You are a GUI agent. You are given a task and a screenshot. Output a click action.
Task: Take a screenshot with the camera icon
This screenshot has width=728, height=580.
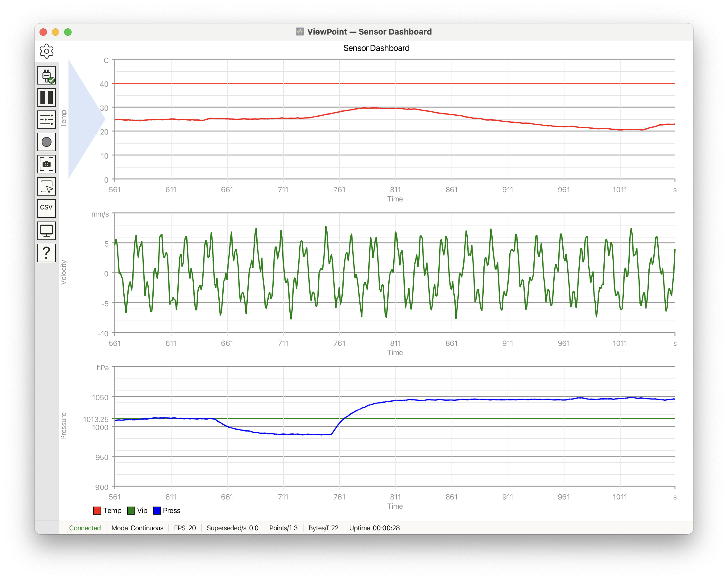47,164
